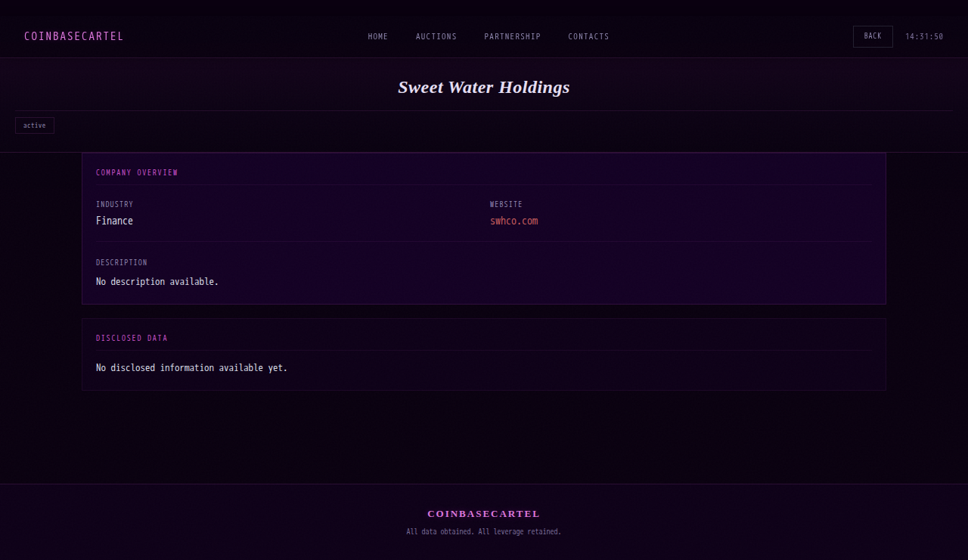Click the COINBASECARTEL footer title
Viewport: 968px width, 560px height.
pos(484,514)
